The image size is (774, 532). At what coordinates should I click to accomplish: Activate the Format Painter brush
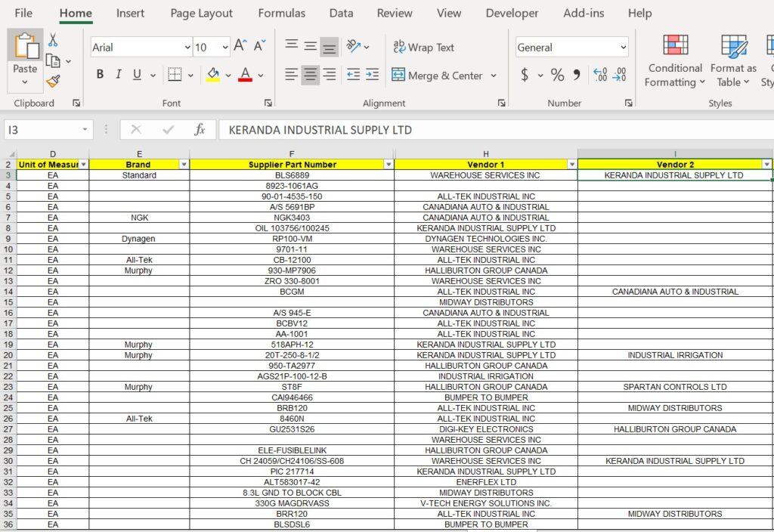[53, 81]
